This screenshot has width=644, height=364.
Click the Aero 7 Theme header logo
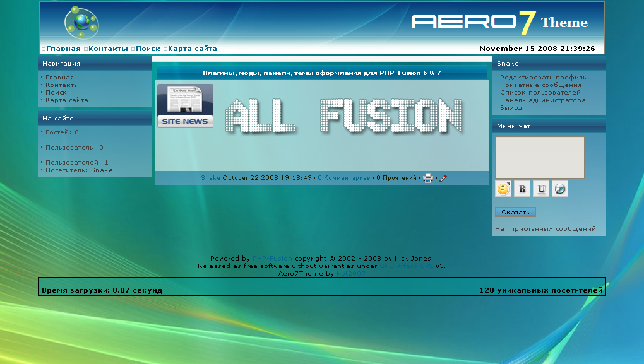[499, 23]
